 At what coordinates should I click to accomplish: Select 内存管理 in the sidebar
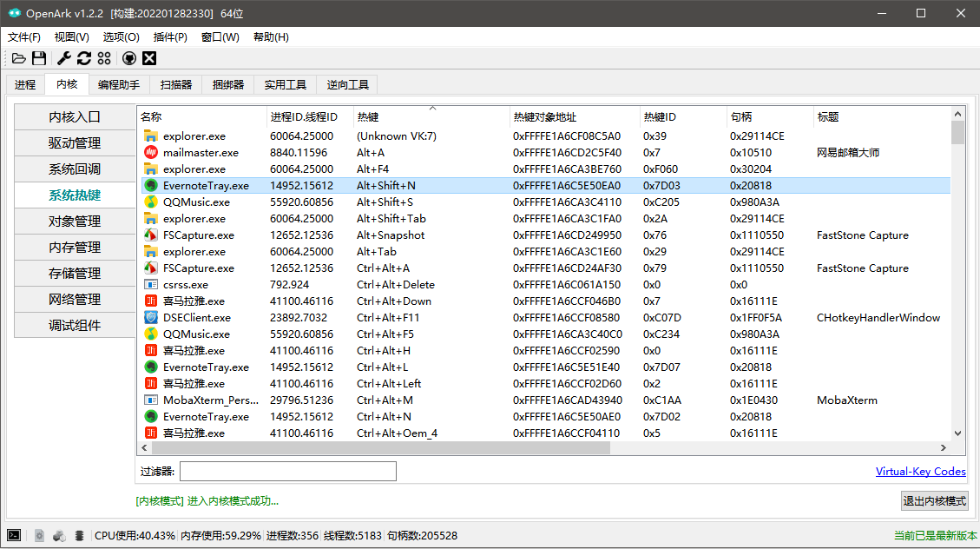(x=75, y=247)
